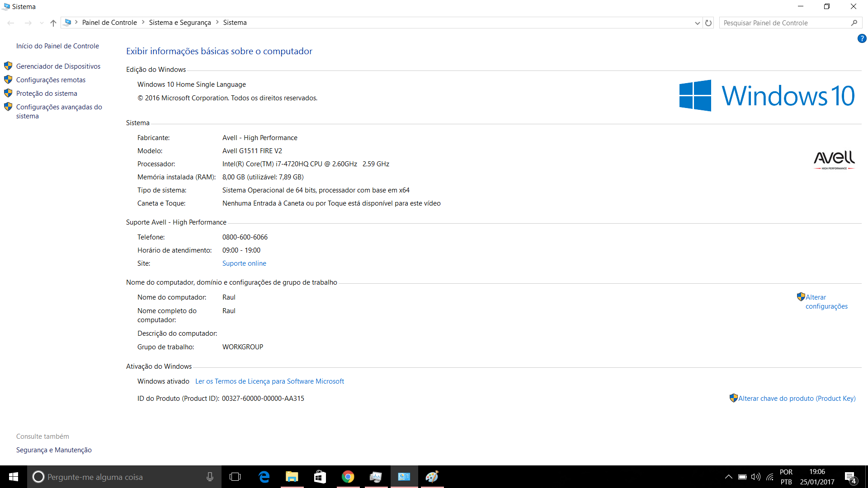Open Gerenciador de Dispositivos link

tap(58, 66)
